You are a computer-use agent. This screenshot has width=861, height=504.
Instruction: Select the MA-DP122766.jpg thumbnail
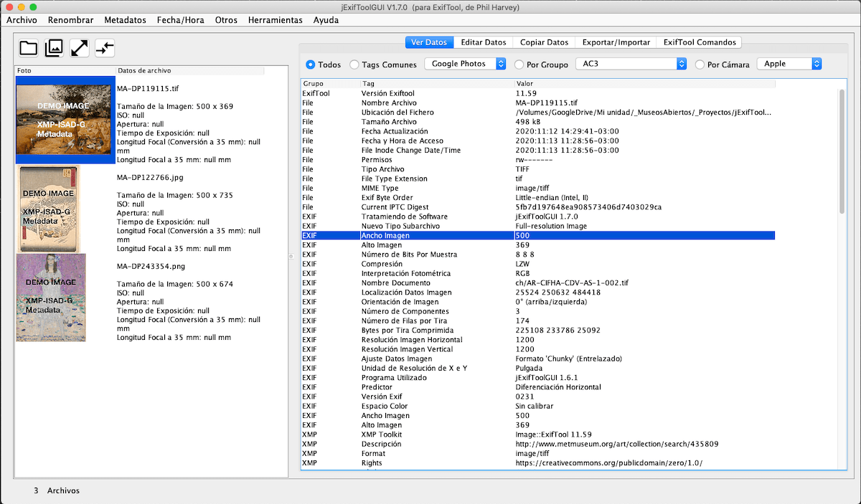pyautogui.click(x=48, y=208)
